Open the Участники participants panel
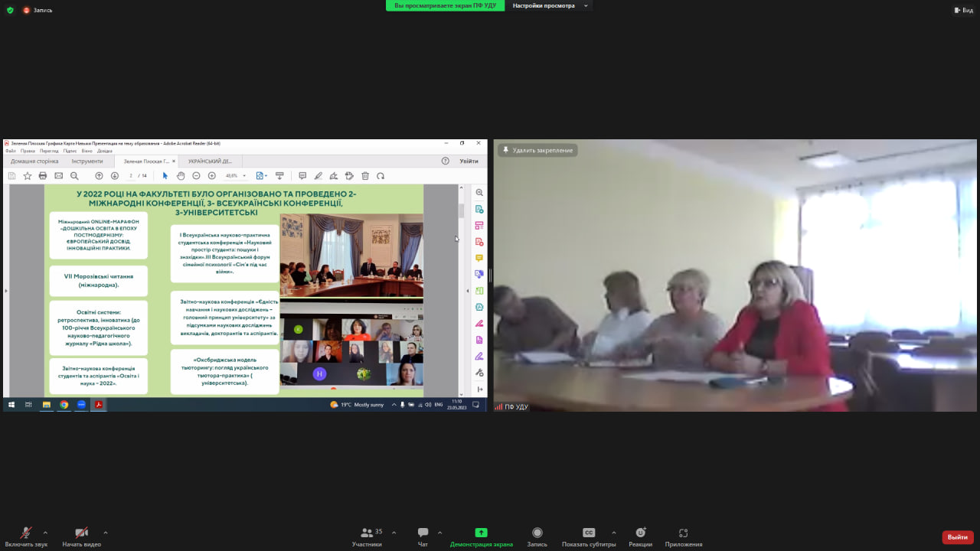This screenshot has height=551, width=980. coord(367,533)
